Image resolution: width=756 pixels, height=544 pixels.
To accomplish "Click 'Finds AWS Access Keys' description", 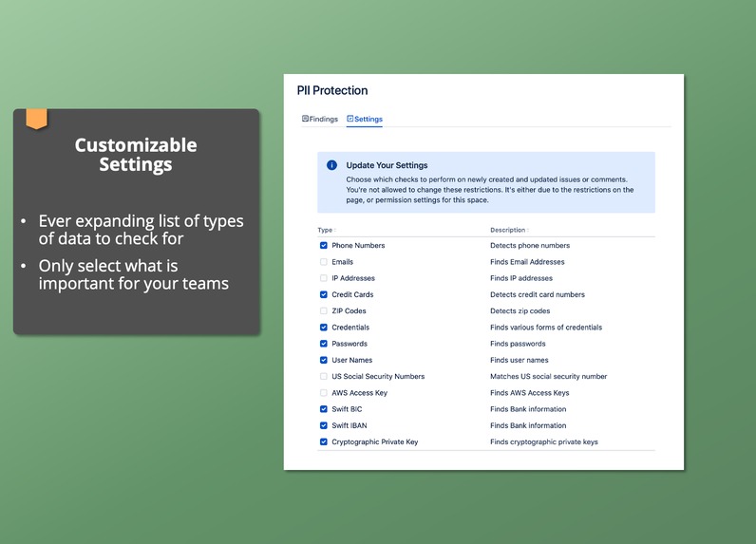I will (x=529, y=393).
